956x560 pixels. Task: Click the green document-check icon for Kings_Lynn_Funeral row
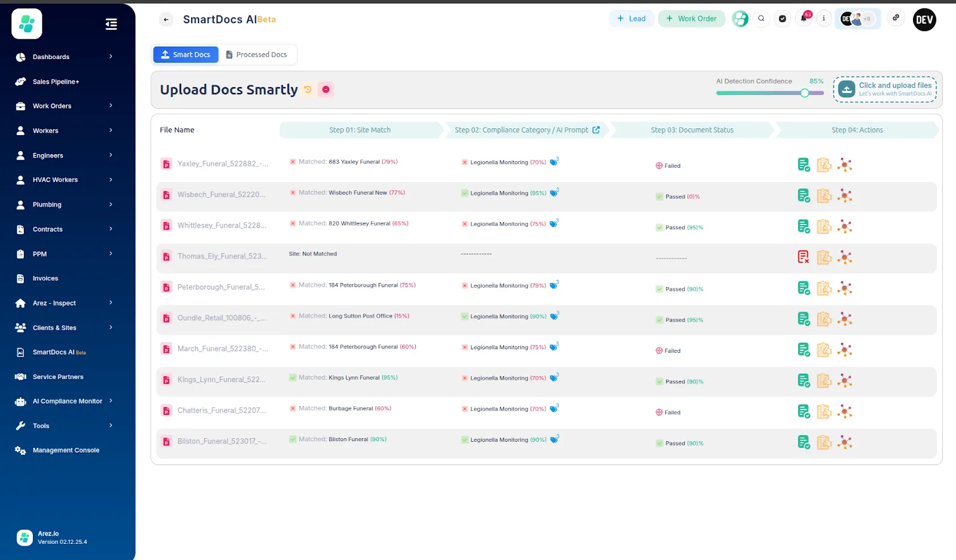pos(804,381)
